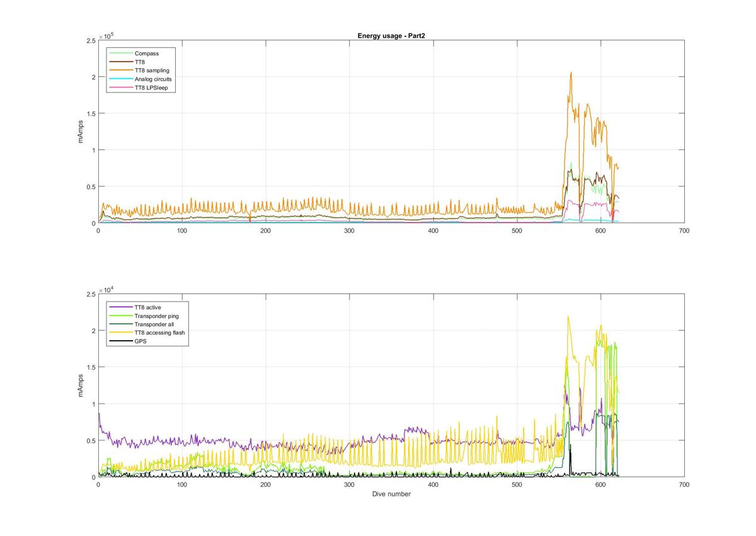This screenshot has height=536, width=756.
Task: Click the 'TT8 LPSleep' legend label
Action: tap(150, 88)
